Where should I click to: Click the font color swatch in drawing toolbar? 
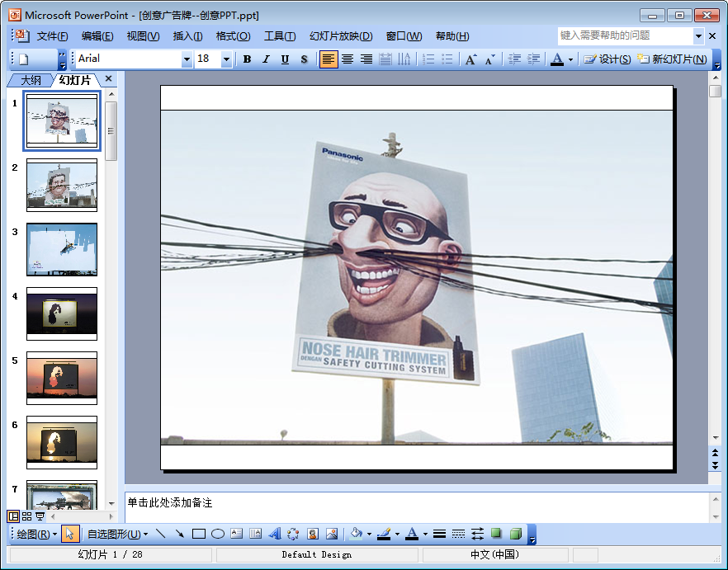412,534
